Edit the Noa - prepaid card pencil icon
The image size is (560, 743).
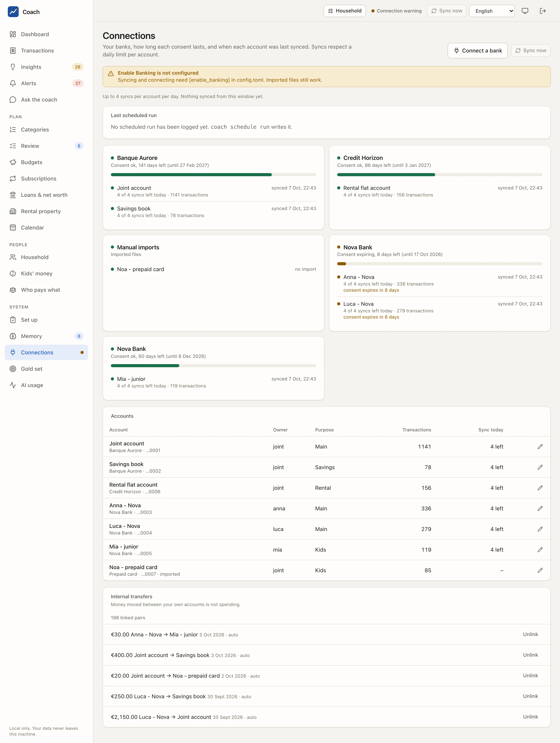pos(540,570)
